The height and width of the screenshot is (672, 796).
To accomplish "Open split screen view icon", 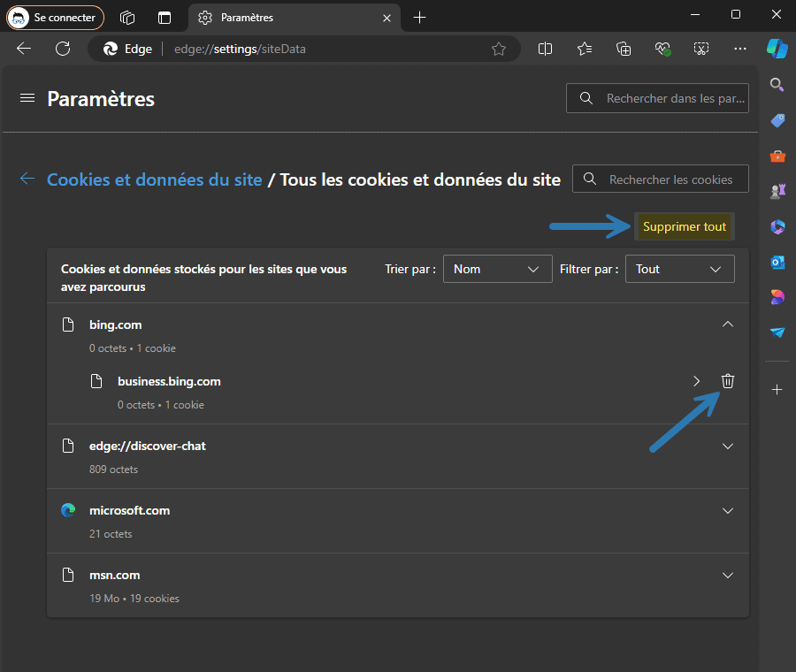I will tap(545, 49).
